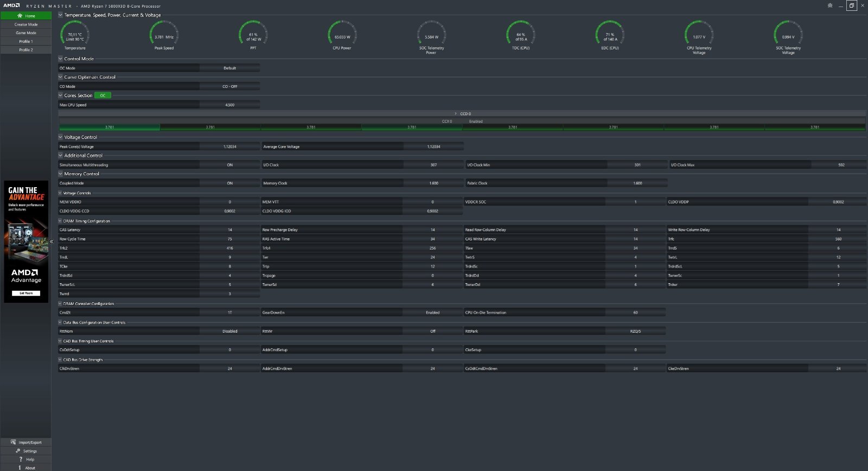Click the Memory Clock 1,600 field
The height and width of the screenshot is (471, 868).
(x=433, y=183)
